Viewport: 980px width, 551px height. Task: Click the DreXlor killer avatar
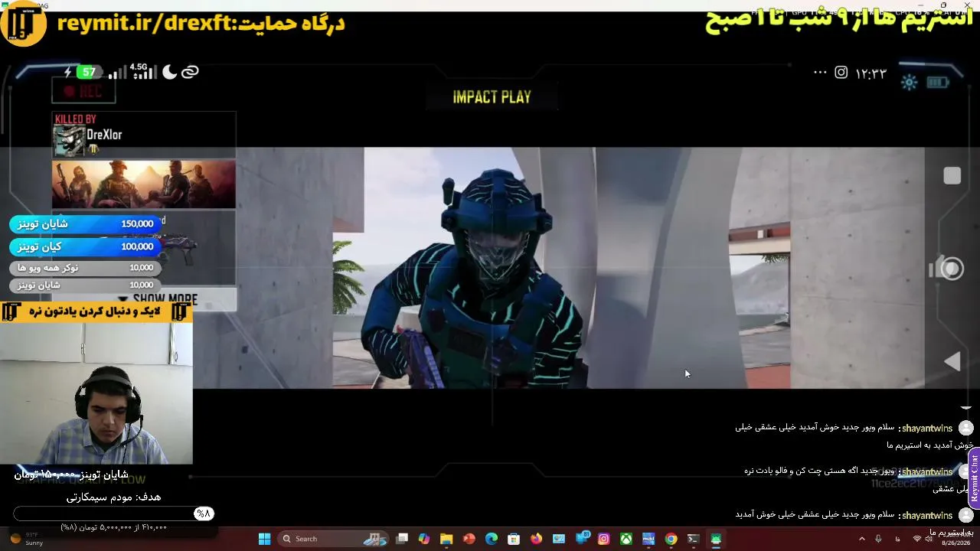68,142
